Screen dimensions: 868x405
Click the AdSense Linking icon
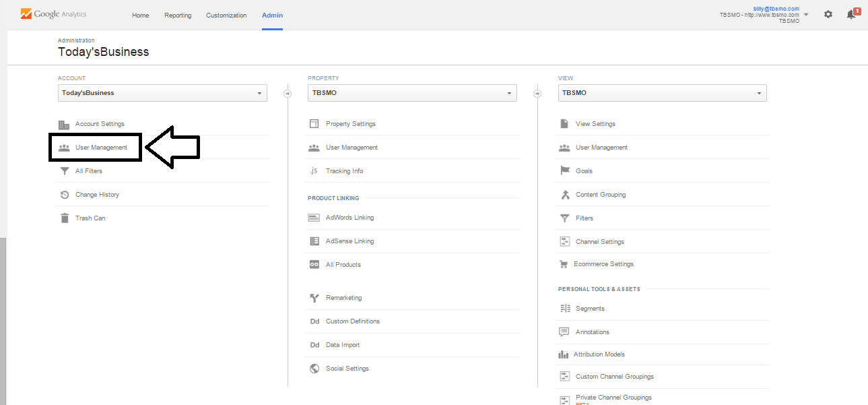pyautogui.click(x=314, y=241)
